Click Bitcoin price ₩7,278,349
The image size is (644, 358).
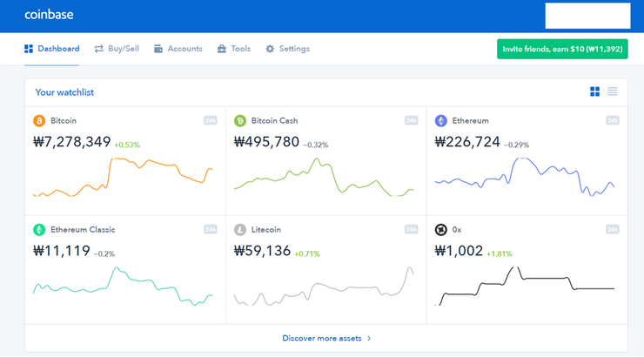tap(72, 142)
